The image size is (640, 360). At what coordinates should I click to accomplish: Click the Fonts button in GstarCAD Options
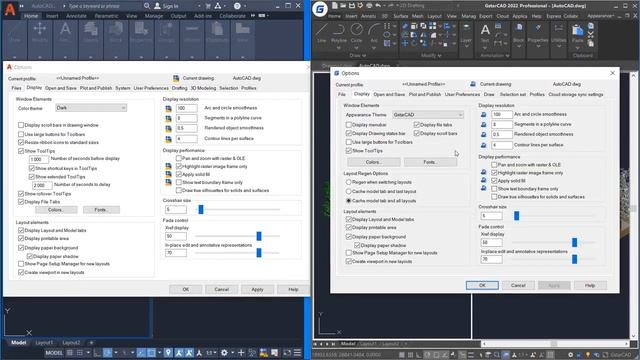430,162
